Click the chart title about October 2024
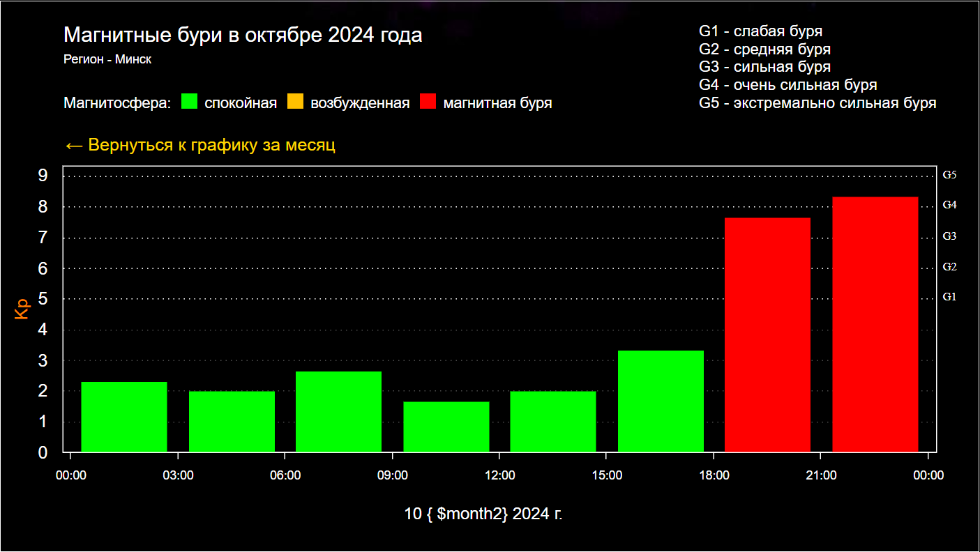 pos(243,36)
